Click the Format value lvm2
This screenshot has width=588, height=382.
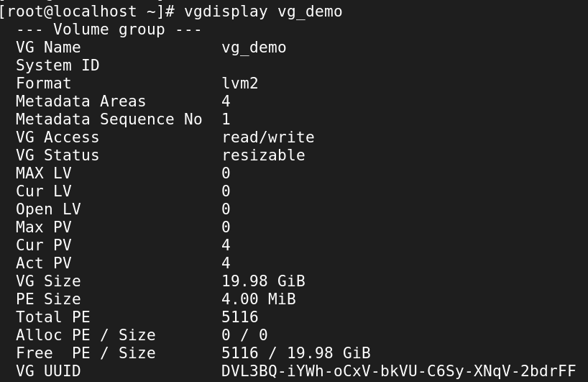coord(240,83)
